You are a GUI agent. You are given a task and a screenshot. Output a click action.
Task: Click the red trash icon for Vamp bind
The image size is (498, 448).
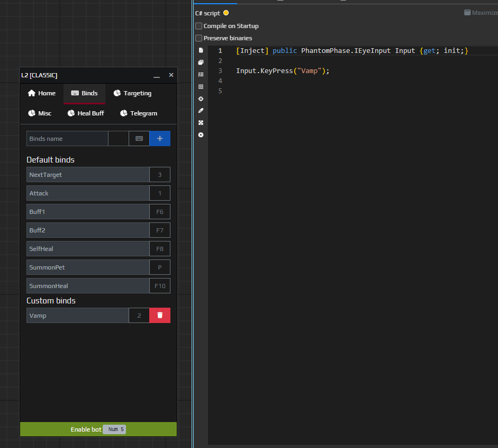pos(160,316)
